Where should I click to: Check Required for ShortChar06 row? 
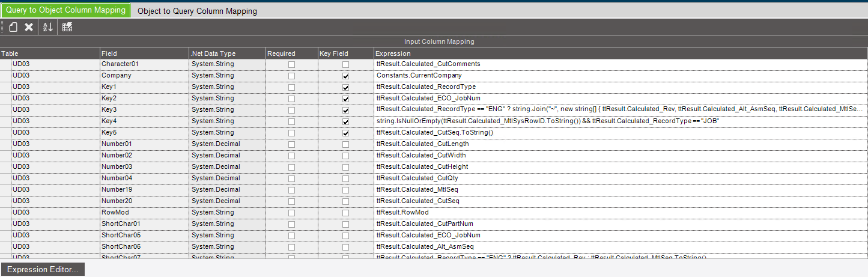pyautogui.click(x=291, y=247)
